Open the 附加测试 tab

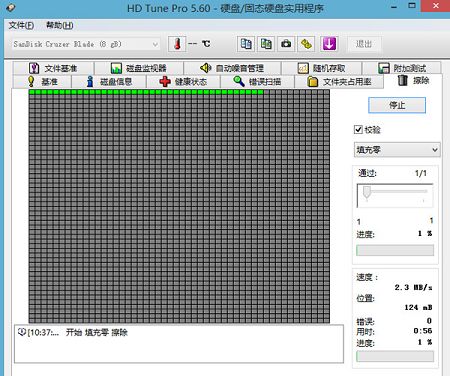[402, 68]
